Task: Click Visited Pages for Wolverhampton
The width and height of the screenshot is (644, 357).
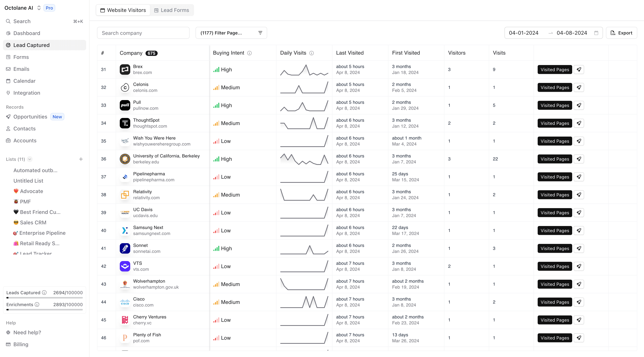Action: [x=554, y=284]
